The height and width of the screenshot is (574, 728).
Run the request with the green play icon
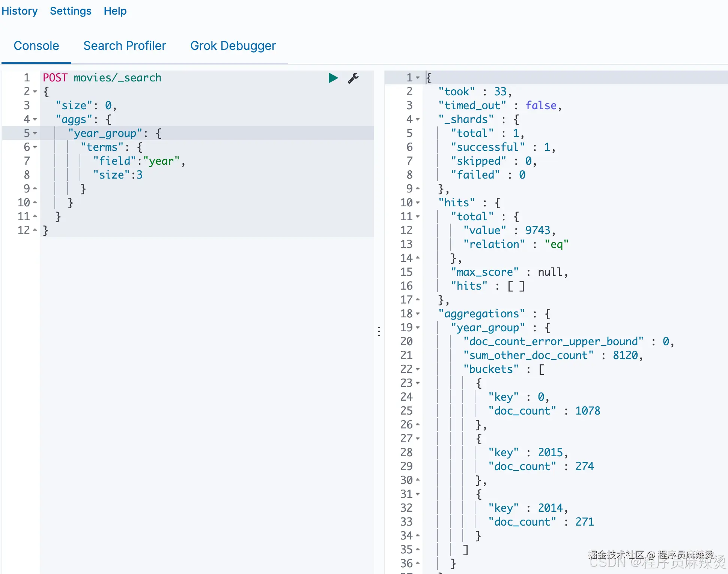click(333, 78)
